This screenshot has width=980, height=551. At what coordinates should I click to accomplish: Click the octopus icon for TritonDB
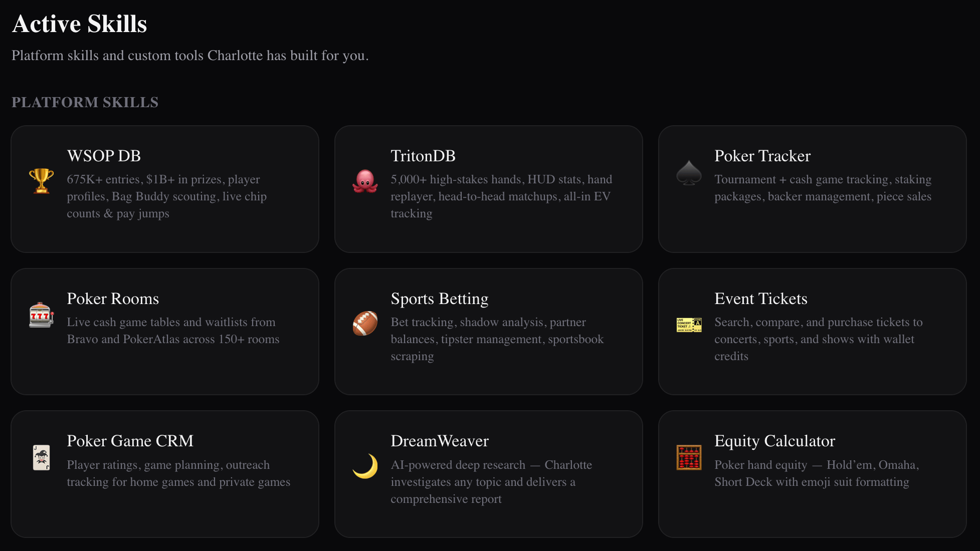coord(365,180)
